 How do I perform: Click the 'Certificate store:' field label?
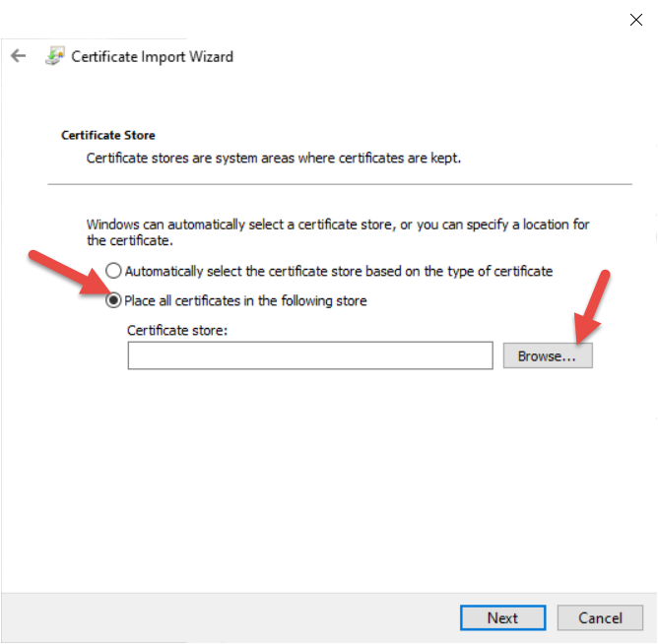177,330
